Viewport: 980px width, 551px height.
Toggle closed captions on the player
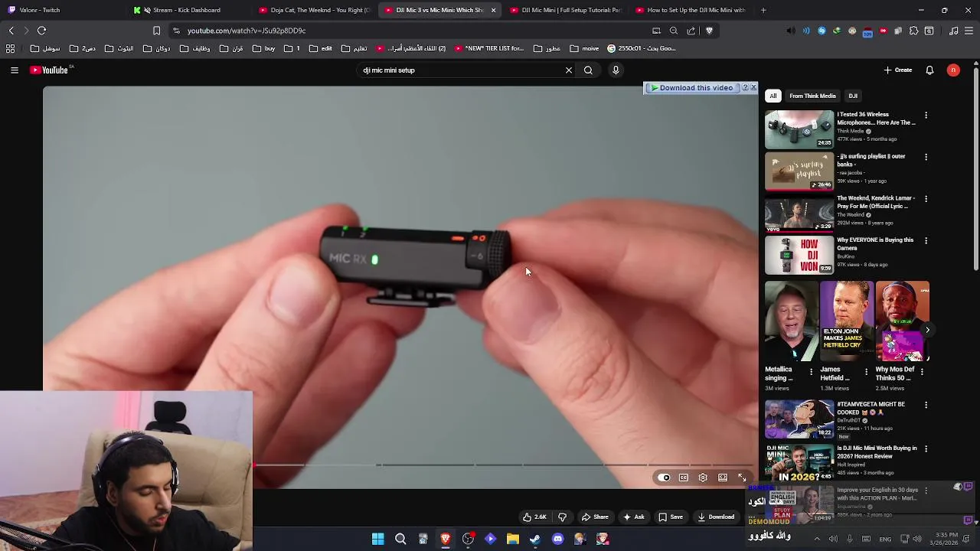(x=684, y=478)
